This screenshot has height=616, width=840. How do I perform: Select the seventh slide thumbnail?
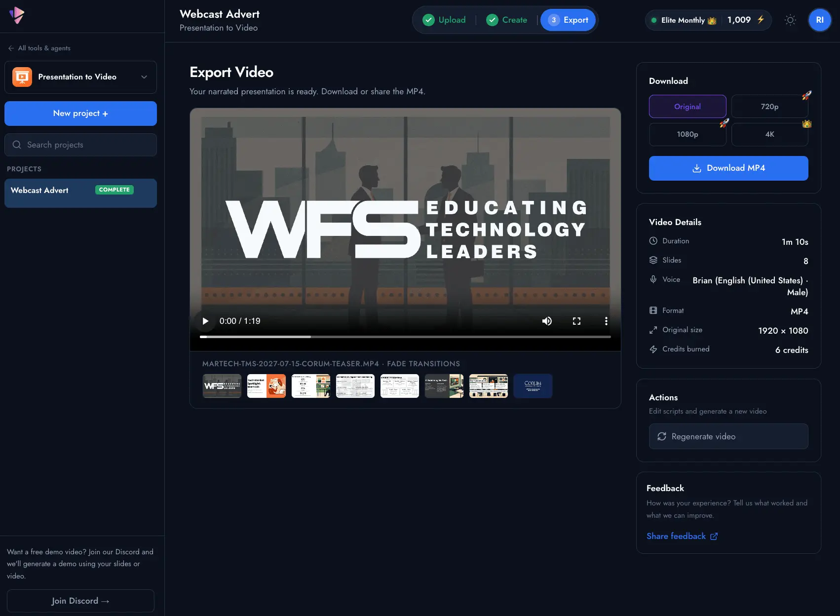[x=489, y=386]
